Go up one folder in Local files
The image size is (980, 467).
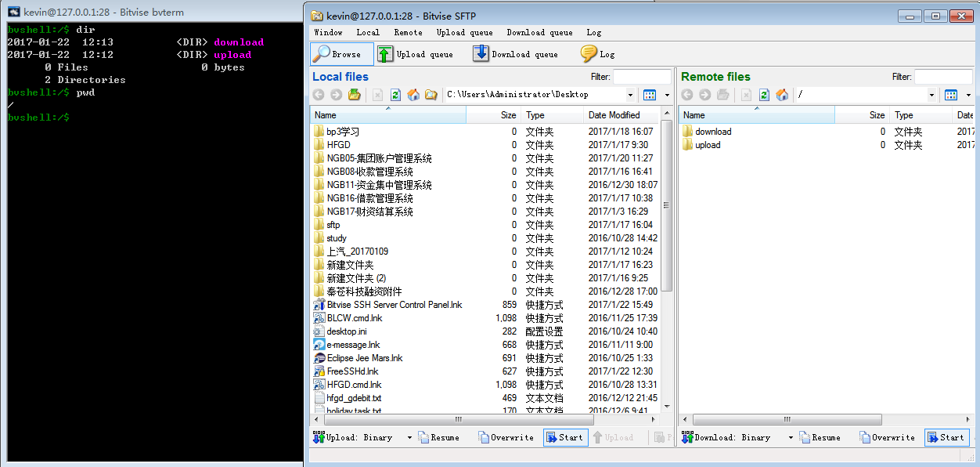tap(355, 95)
